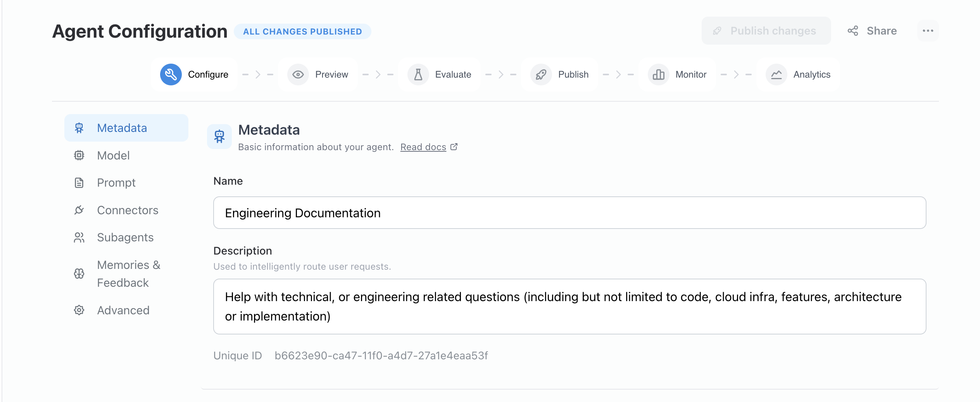Click the Analytics trend icon

[x=776, y=74]
